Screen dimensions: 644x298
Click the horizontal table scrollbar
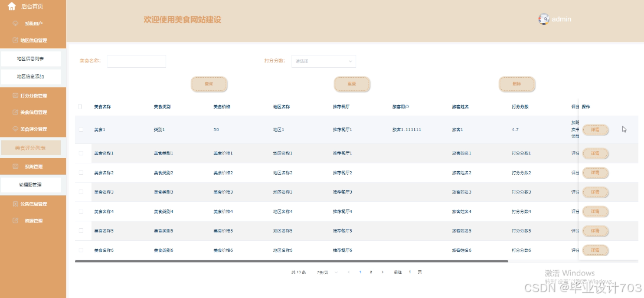click(292, 261)
